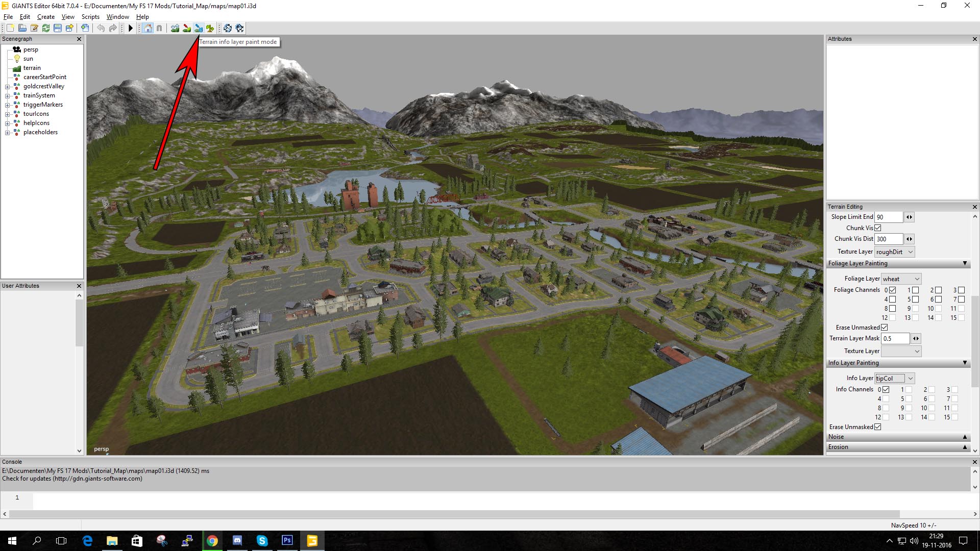Toggle the Chunk Vis checkbox
Viewport: 980px width, 551px height.
pyautogui.click(x=878, y=228)
